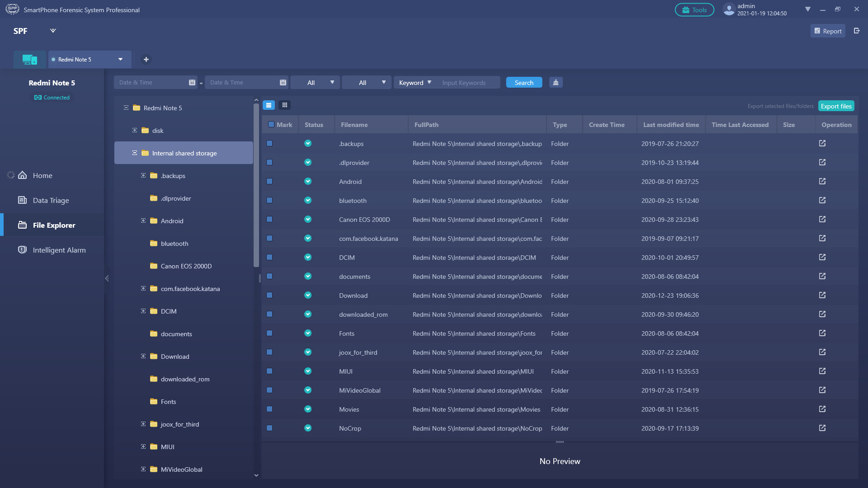The image size is (868, 488).
Task: Open the end date calendar picker icon
Action: click(x=283, y=82)
